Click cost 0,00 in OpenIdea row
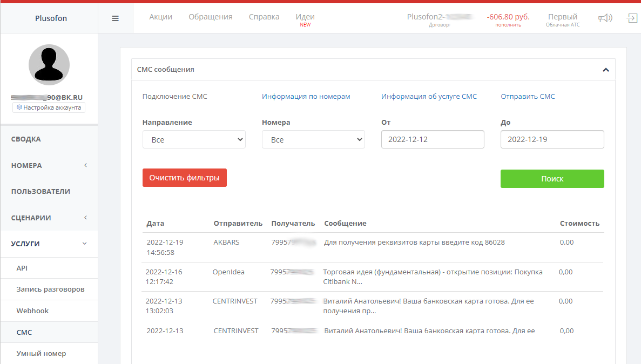 tap(566, 272)
